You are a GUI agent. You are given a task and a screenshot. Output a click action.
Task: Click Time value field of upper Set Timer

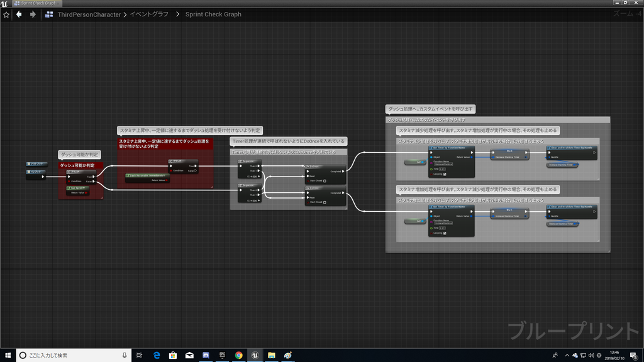442,169
